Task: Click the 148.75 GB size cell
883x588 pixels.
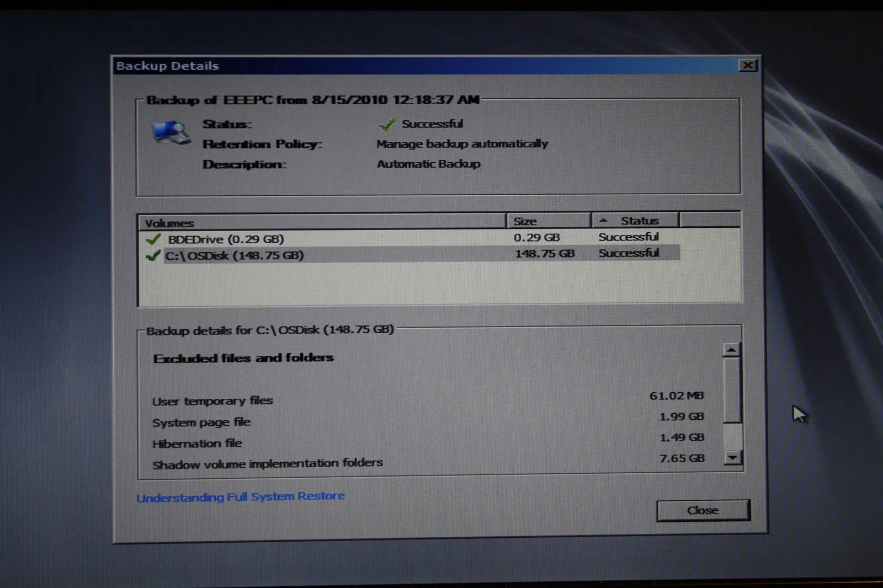Action: 545,254
